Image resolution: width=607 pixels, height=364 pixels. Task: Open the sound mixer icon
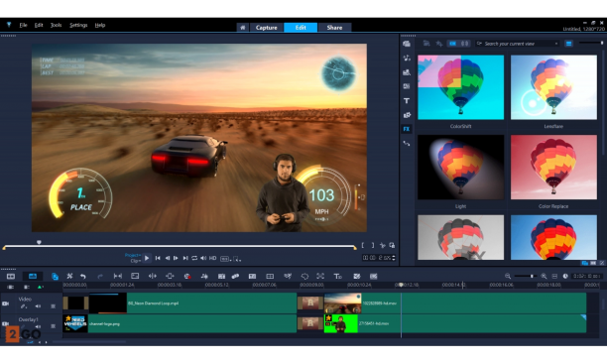(204, 276)
